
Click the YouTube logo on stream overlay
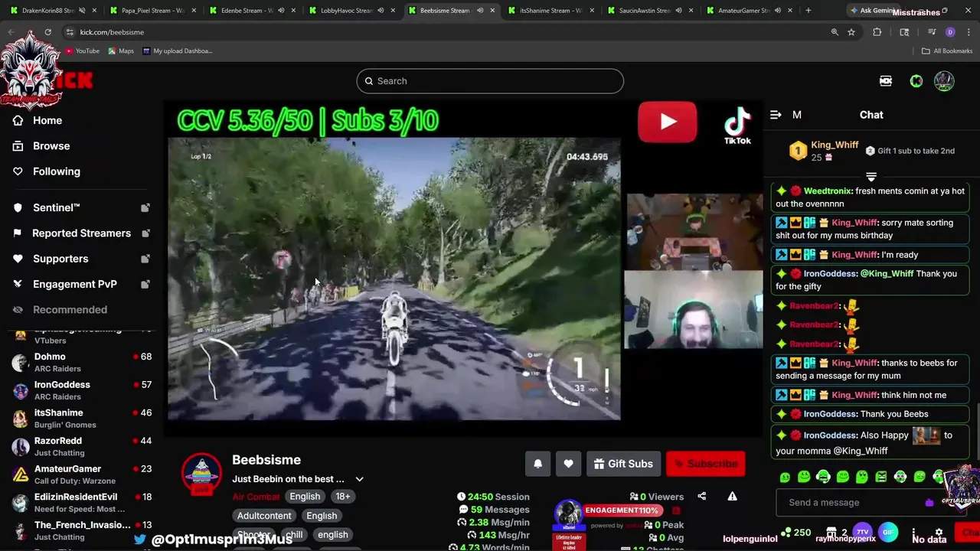(x=667, y=122)
